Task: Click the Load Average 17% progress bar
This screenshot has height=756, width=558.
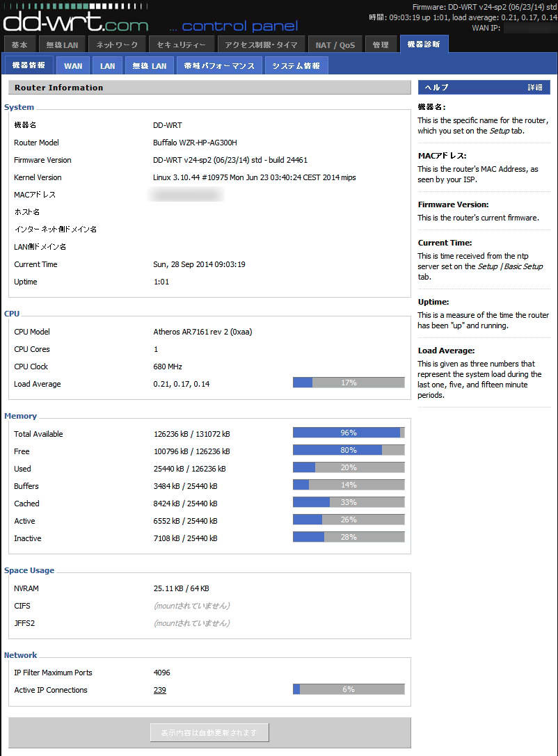Action: 349,383
